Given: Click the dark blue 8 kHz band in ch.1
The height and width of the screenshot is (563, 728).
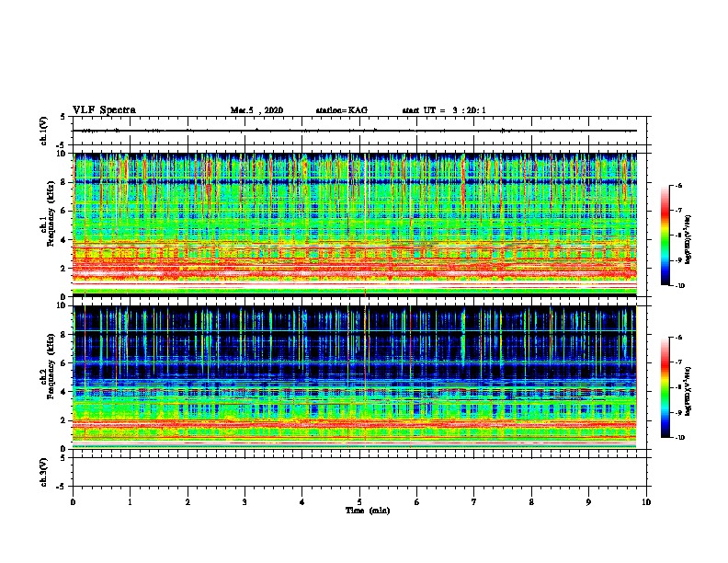Looking at the screenshot, I should tap(355, 181).
